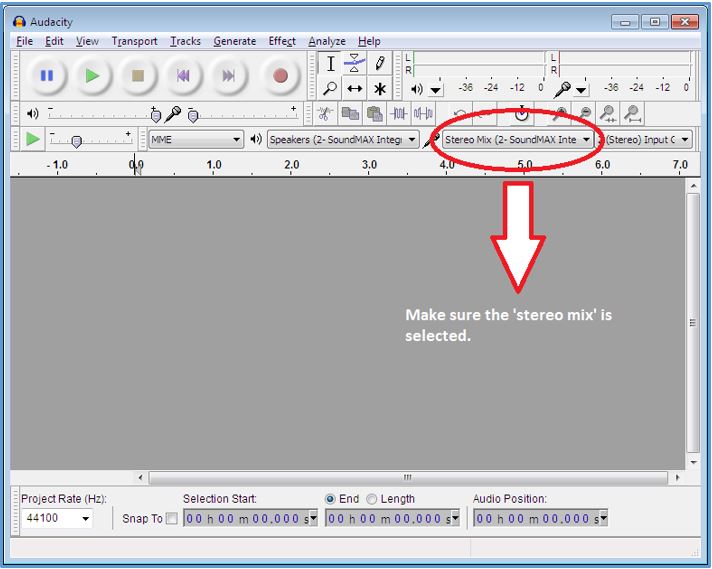Open Audio Position time format dropdown
This screenshot has width=712, height=569.
point(603,518)
